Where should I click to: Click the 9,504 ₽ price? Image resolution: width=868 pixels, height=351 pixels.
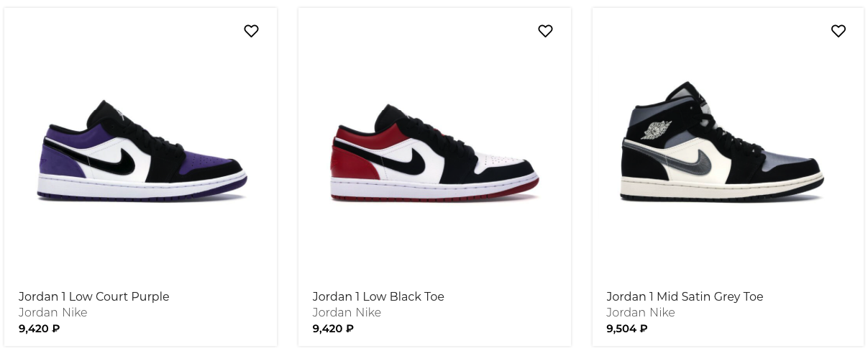pos(627,329)
